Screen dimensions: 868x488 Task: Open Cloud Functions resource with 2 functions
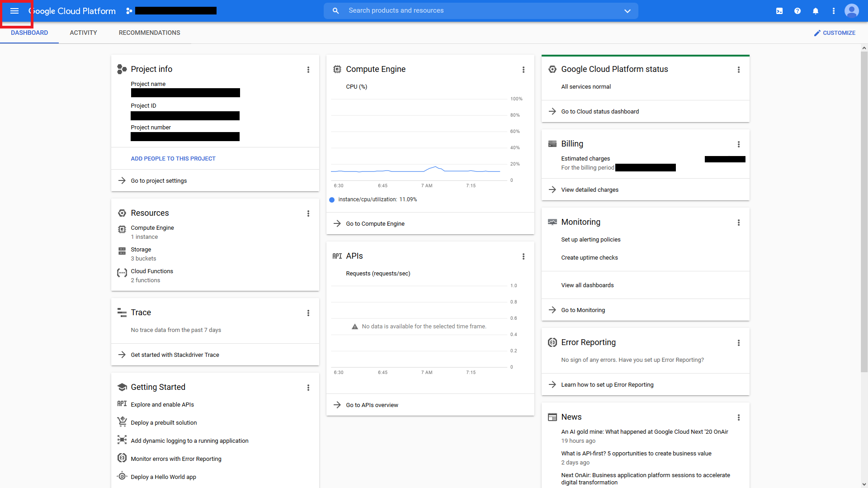tap(152, 276)
